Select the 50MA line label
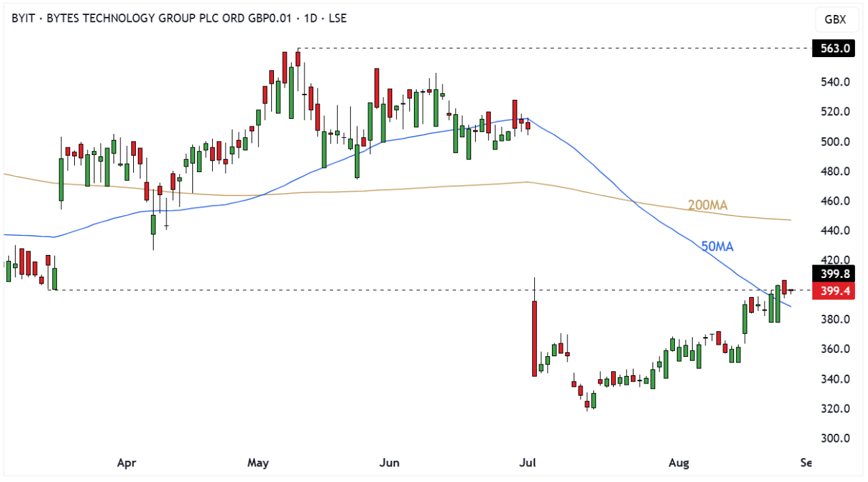Viewport: 868px width, 482px height. point(717,247)
